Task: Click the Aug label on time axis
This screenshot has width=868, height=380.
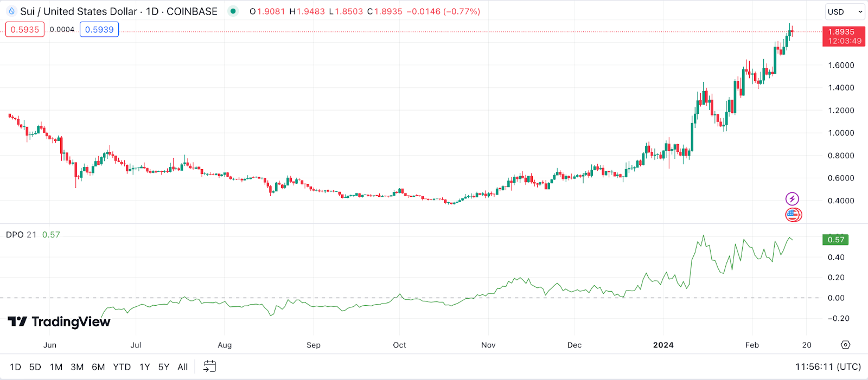Action: 225,345
